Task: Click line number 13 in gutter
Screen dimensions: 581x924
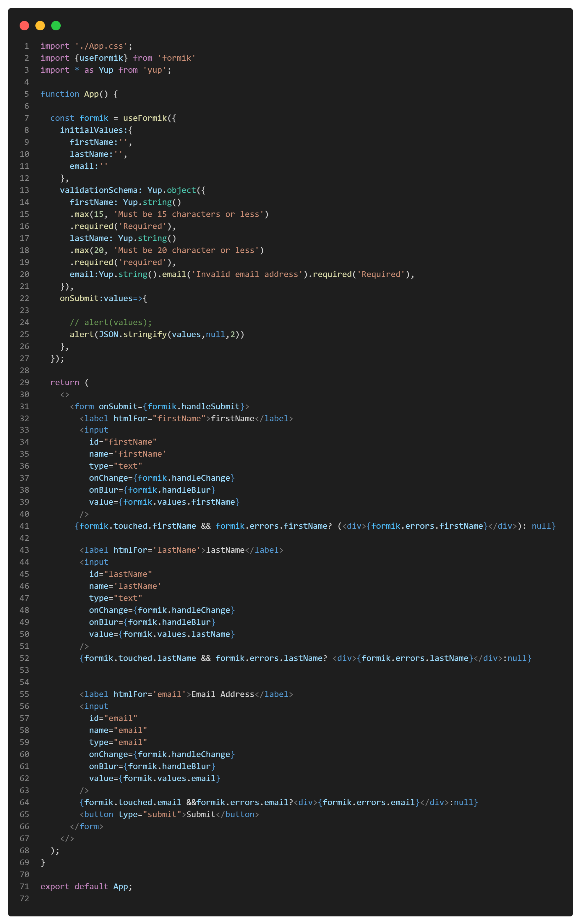Action: (x=25, y=190)
